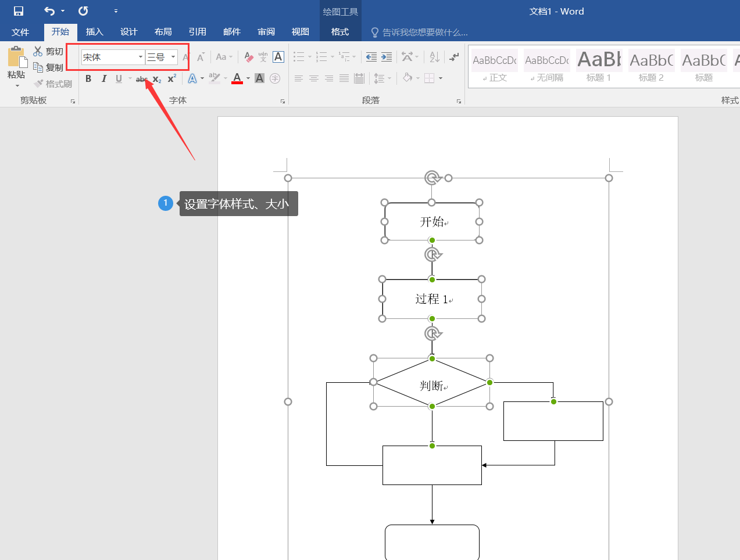Click the Decrease Indent icon
740x560 pixels.
click(371, 56)
